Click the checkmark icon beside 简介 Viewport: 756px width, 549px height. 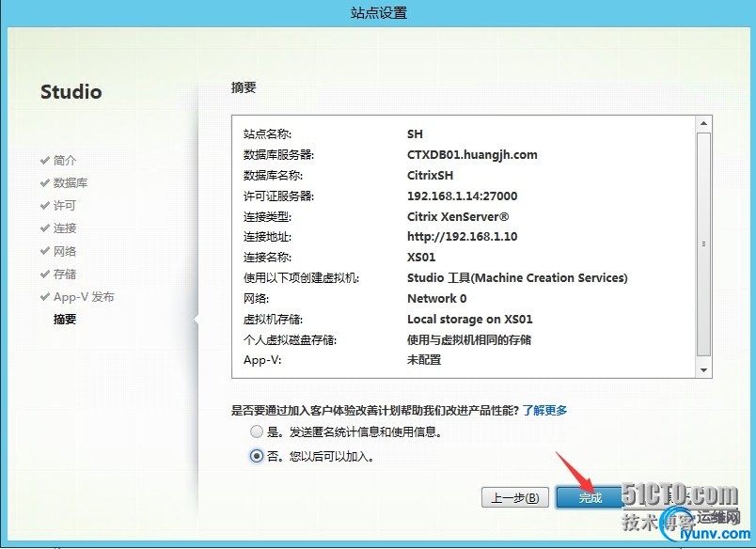[x=45, y=160]
